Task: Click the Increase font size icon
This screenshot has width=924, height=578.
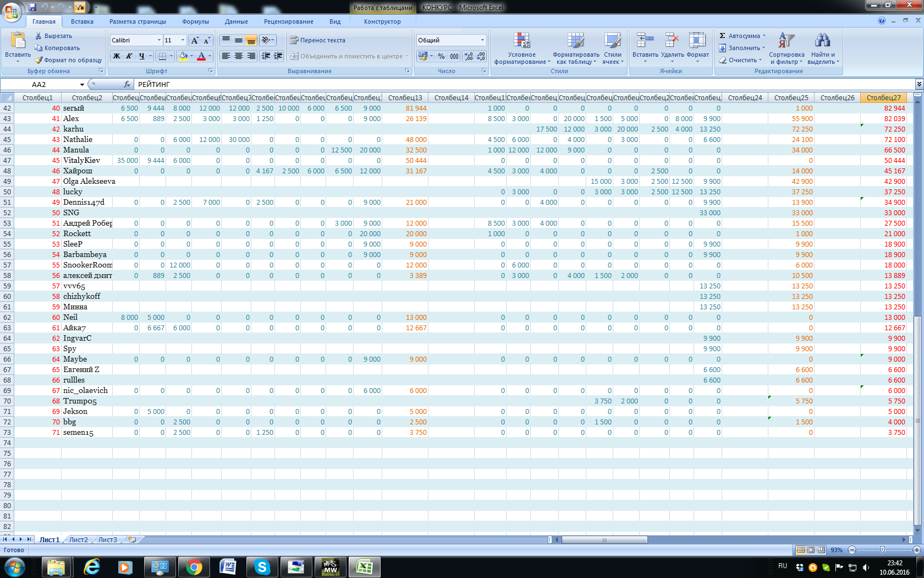Action: [195, 40]
